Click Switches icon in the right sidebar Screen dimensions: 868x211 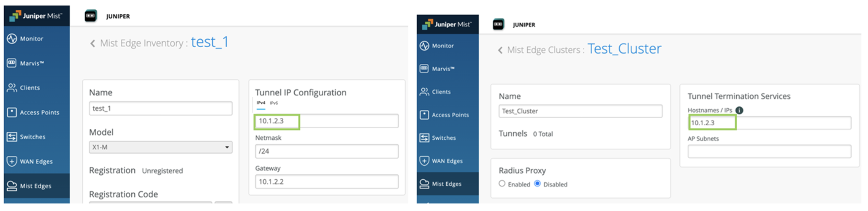point(424,138)
